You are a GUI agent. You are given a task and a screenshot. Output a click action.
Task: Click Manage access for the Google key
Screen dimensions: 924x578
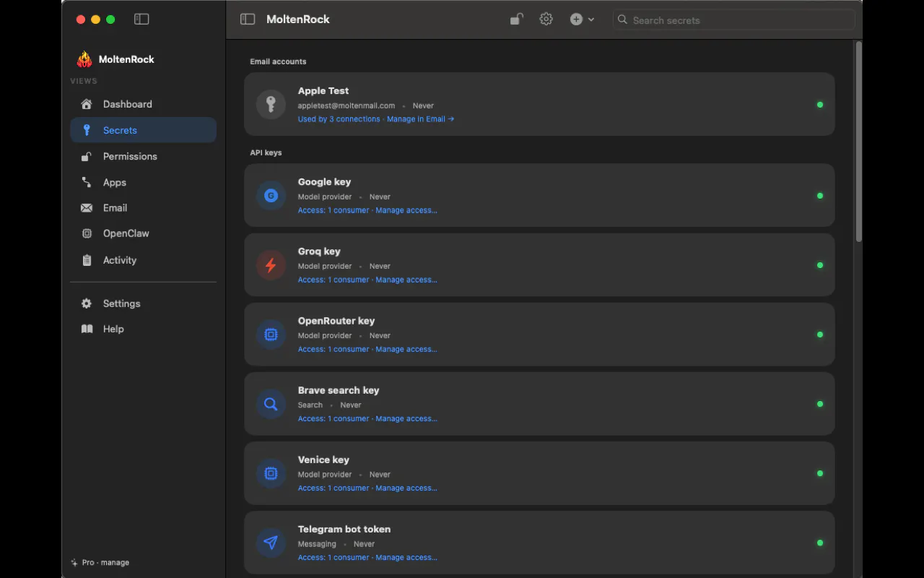(x=406, y=210)
